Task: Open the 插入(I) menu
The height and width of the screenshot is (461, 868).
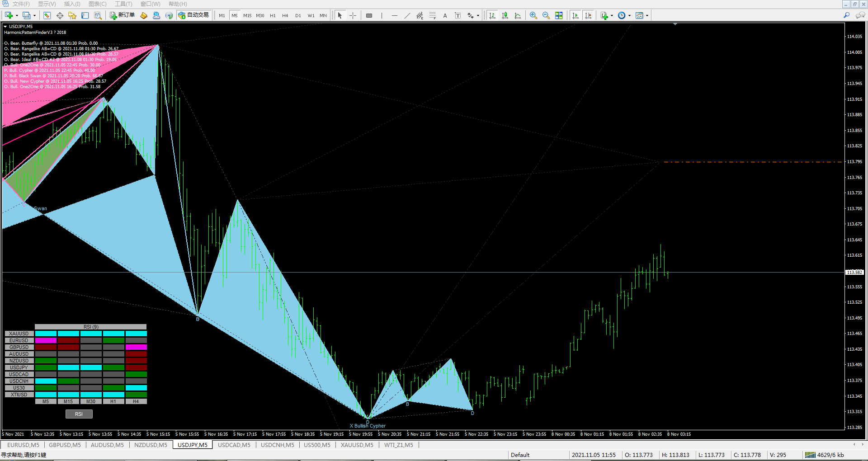Action: coord(72,4)
